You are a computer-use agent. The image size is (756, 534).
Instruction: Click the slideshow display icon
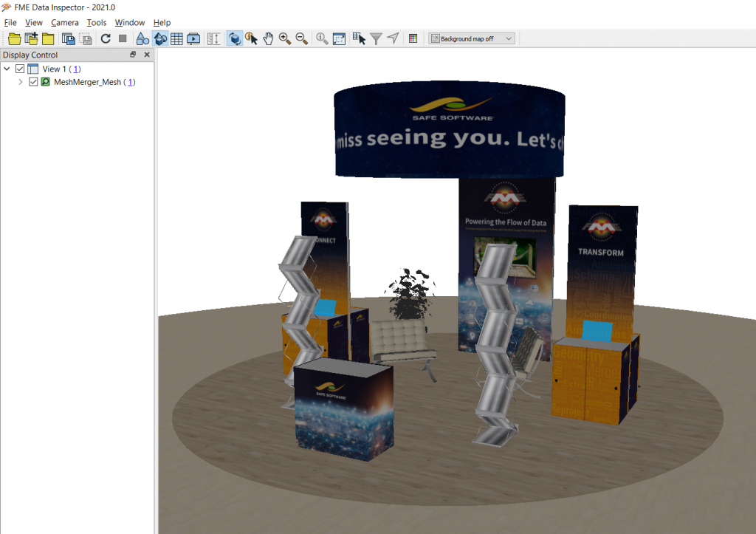click(193, 38)
